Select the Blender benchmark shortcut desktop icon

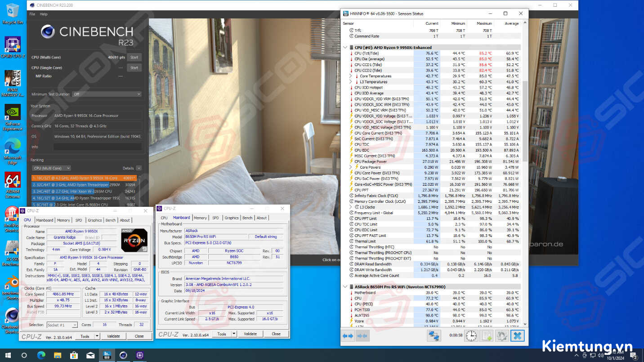coord(12,288)
